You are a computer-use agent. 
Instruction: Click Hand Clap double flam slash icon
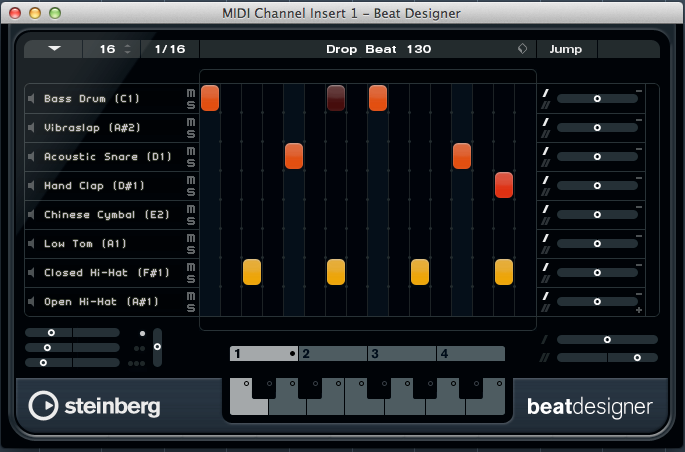[x=546, y=192]
